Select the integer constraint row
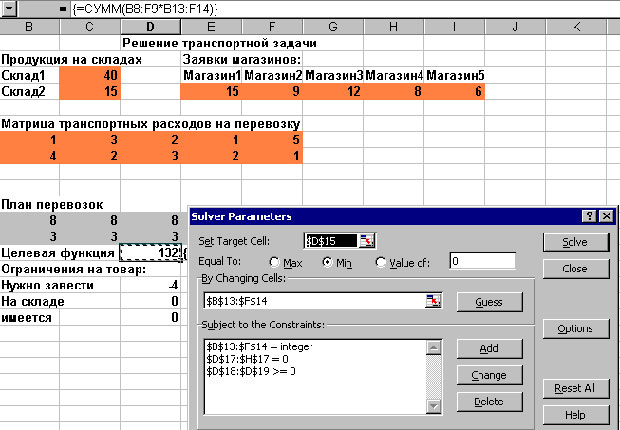The height and width of the screenshot is (430, 620). (259, 347)
